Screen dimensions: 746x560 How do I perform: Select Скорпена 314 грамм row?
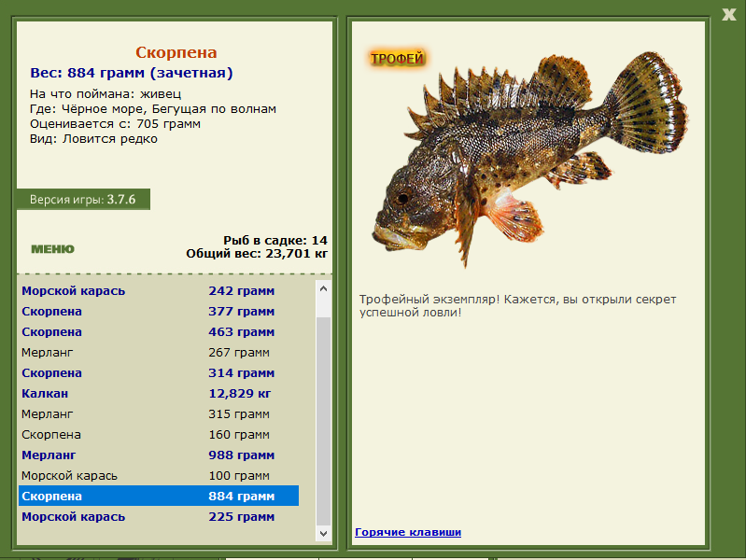(x=159, y=373)
